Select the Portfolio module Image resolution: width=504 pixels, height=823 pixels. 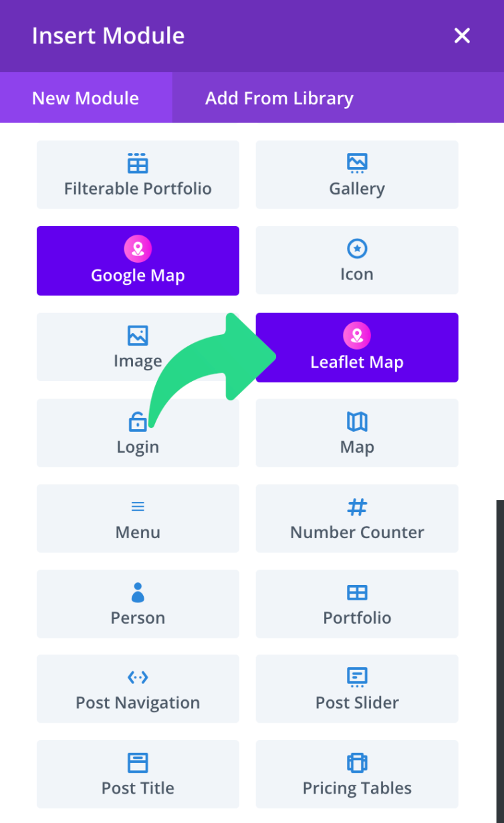coord(356,604)
